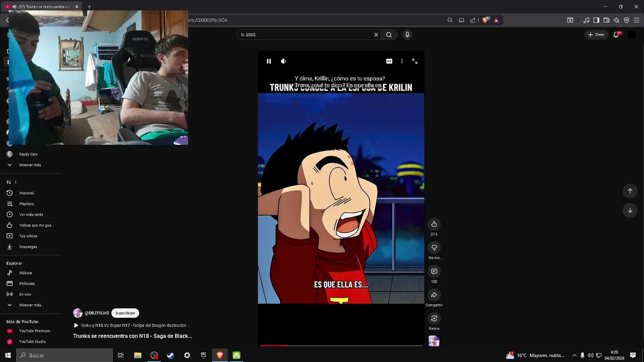The image size is (644, 362).
Task: Click the install app icon in address bar
Action: 461,20
